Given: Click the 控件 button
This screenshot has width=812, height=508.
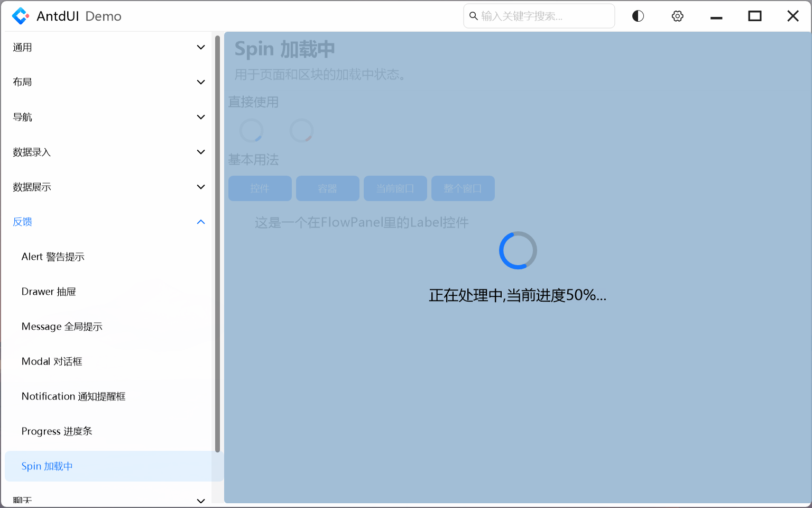Looking at the screenshot, I should (260, 188).
